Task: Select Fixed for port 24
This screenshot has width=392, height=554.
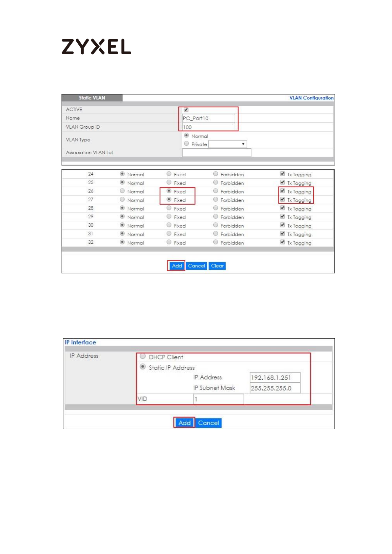Action: point(169,174)
